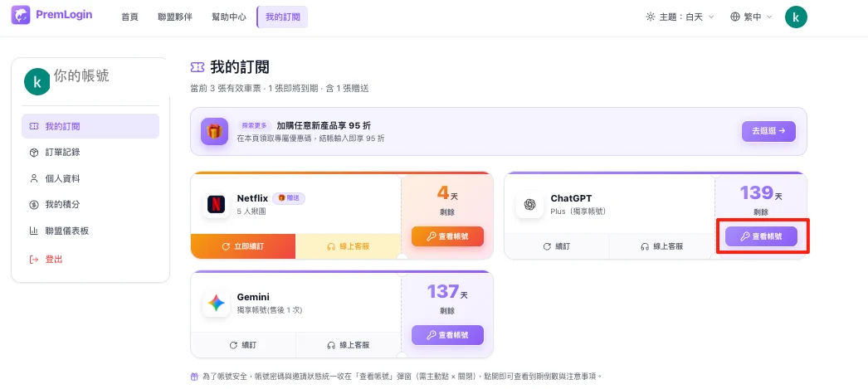The image size is (868, 389).
Task: Click the PremLogin logo icon
Action: pos(21,15)
